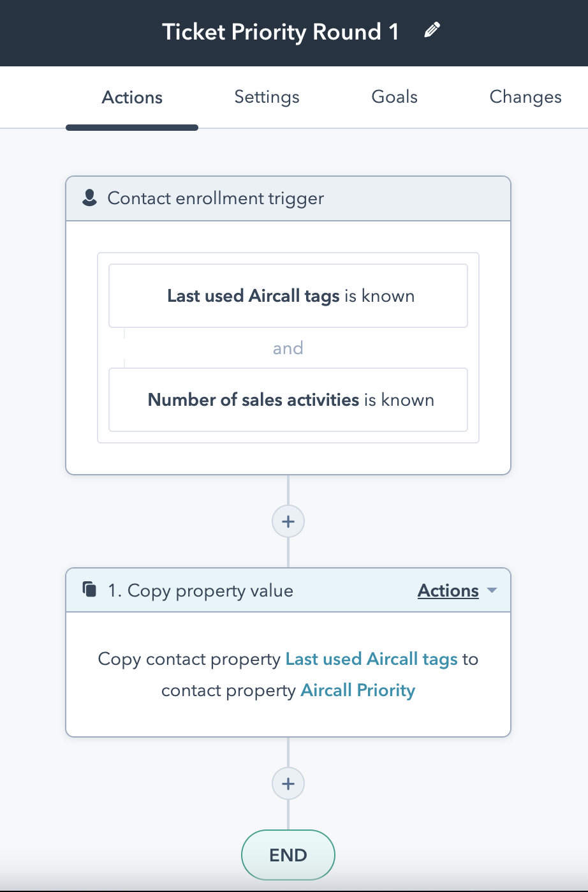588x892 pixels.
Task: Switch to the Settings tab
Action: (267, 97)
